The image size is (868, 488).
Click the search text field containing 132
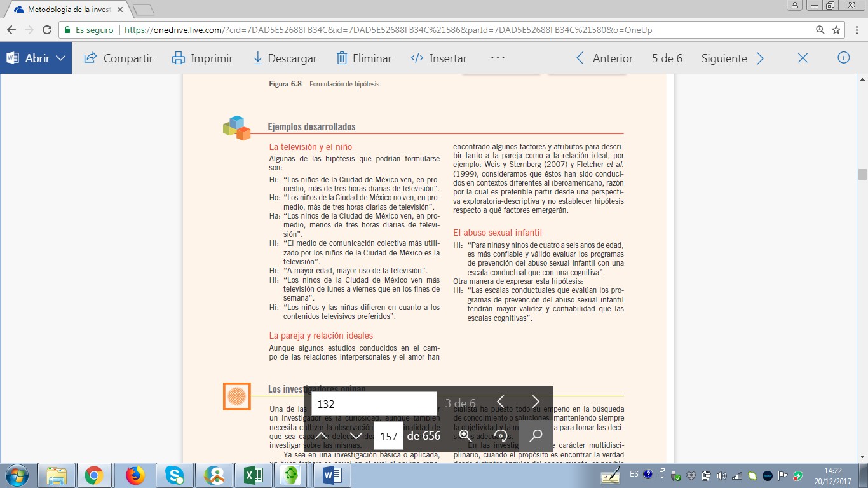(x=374, y=403)
